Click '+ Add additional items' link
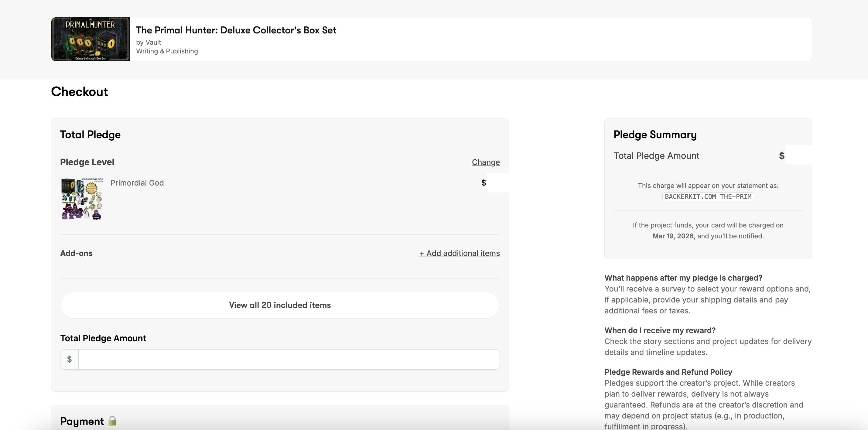Viewport: 868px width, 430px height. [x=459, y=253]
